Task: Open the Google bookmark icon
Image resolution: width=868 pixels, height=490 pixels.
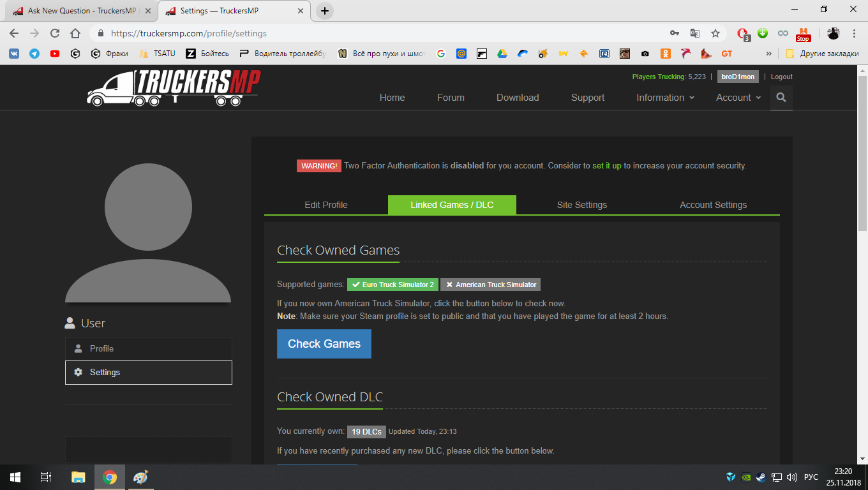Action: (440, 54)
